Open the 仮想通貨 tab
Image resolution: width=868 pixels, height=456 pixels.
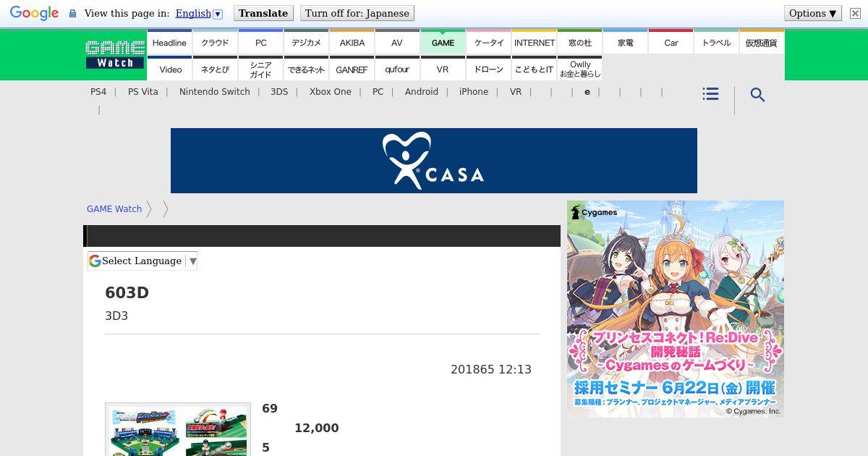pos(762,42)
